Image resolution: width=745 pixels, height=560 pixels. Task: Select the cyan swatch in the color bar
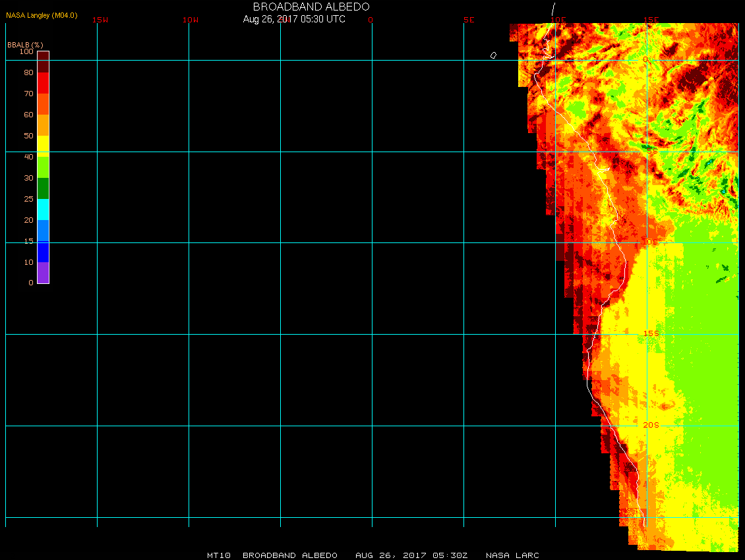[43, 210]
